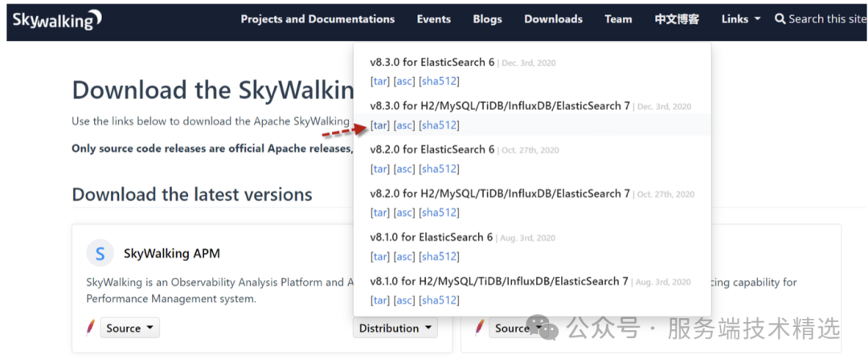The image size is (868, 363).
Task: Open sha512 for v8.3.0 ElasticSearch 6
Action: coord(439,81)
